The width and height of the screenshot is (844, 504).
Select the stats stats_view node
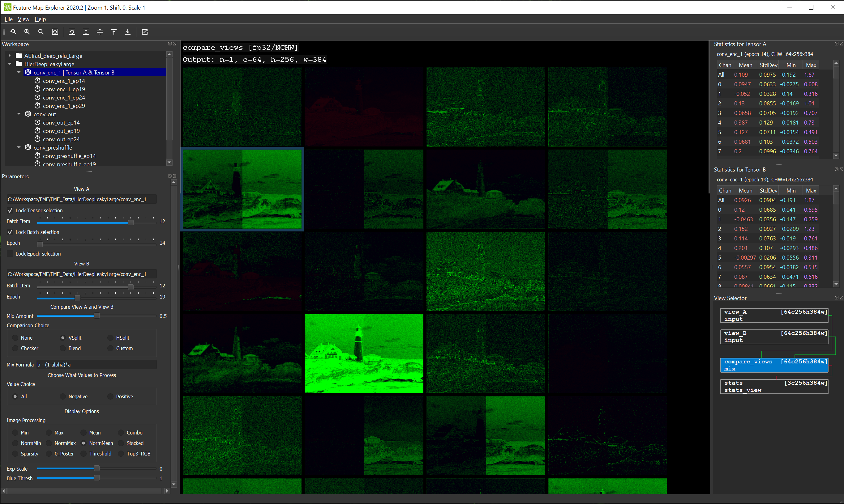click(x=774, y=387)
